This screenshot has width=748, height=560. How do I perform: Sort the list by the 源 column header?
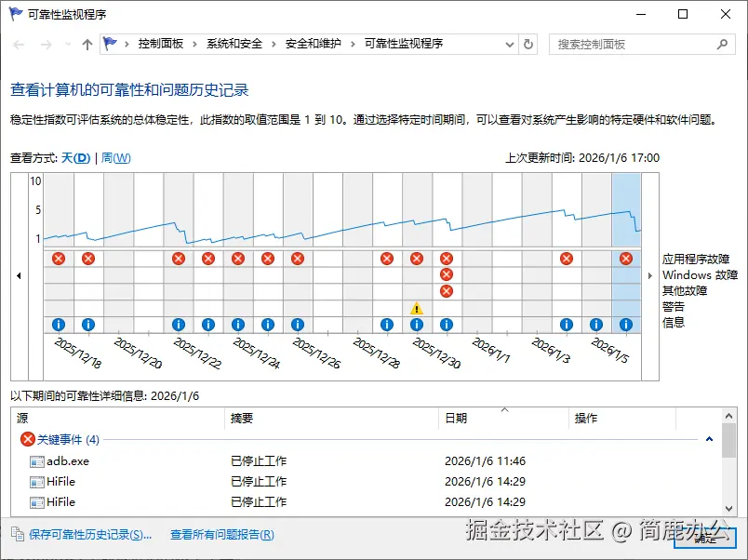point(118,419)
